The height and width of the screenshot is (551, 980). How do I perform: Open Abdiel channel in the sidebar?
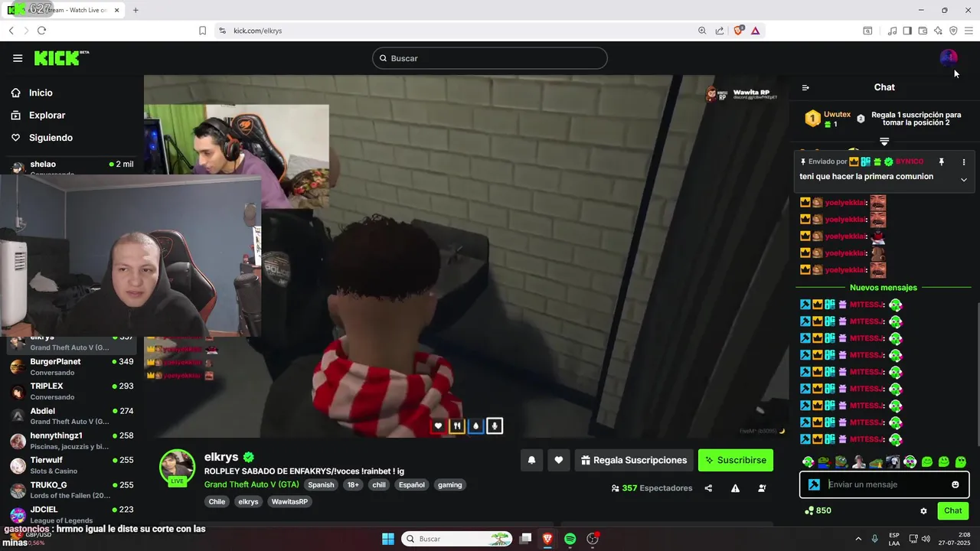[x=72, y=416]
